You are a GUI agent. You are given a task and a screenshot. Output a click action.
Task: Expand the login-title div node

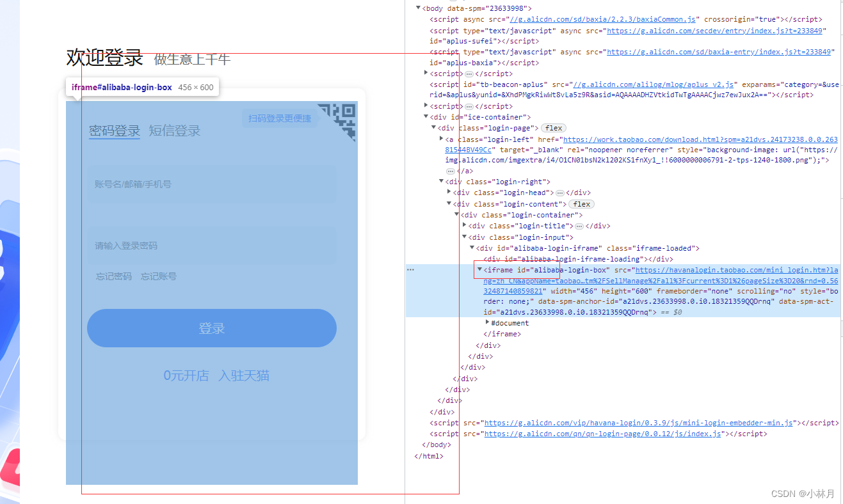(x=465, y=226)
